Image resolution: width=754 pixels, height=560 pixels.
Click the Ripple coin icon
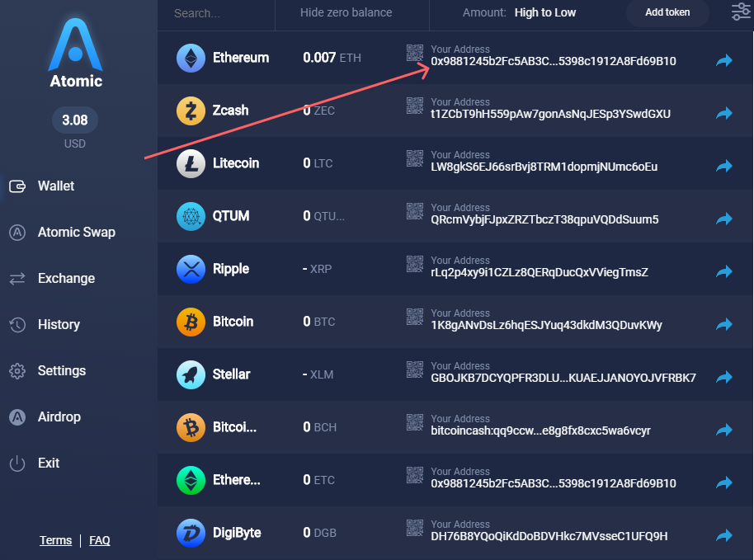click(191, 269)
